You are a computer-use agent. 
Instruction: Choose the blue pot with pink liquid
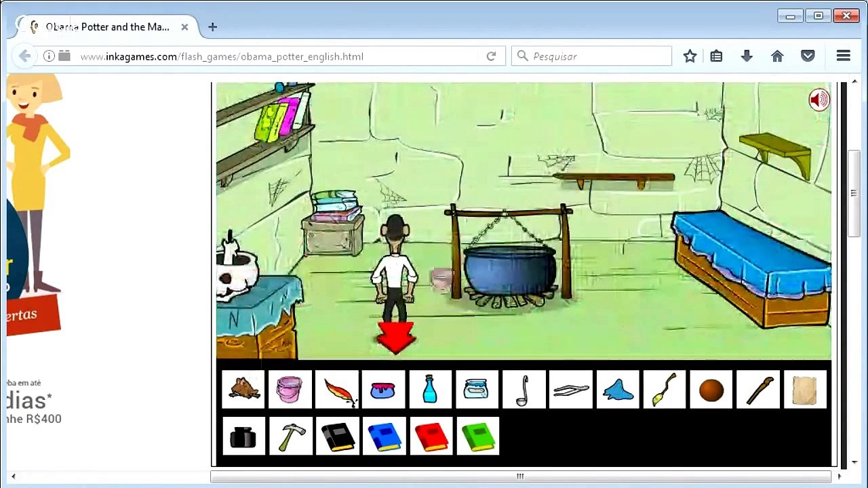click(383, 389)
